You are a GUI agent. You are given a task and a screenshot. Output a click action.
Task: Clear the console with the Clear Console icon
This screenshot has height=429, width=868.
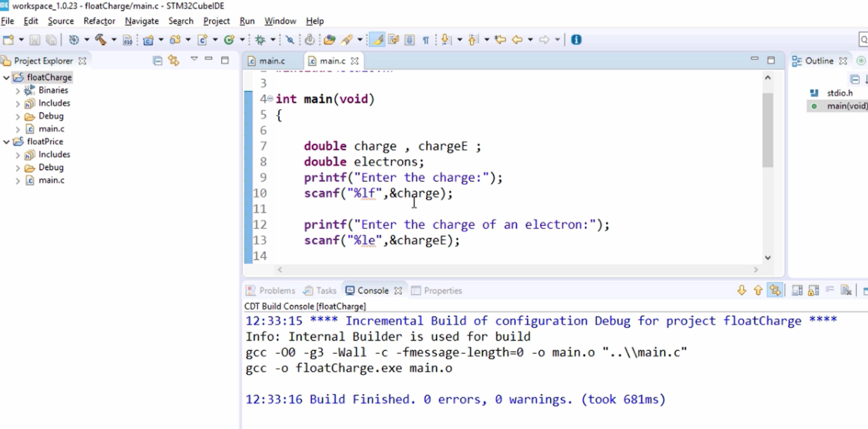coord(847,290)
